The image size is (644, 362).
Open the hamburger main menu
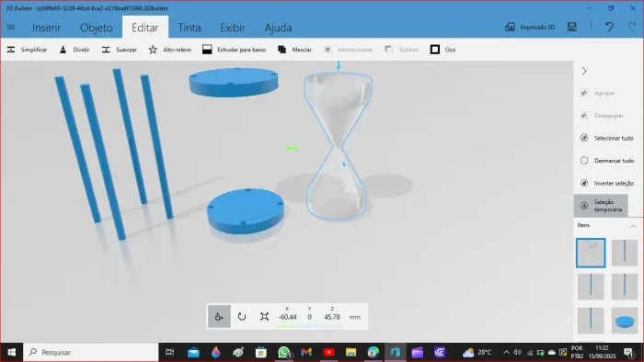coord(11,27)
